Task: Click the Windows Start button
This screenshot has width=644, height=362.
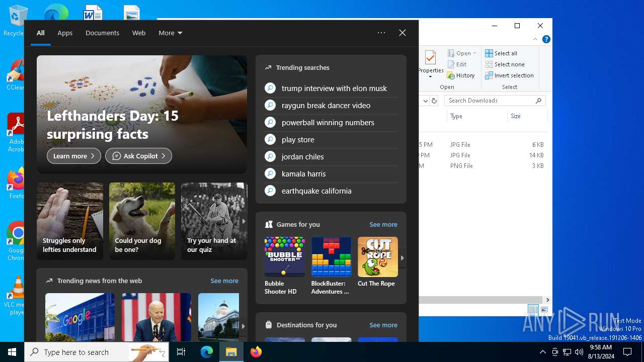Action: pos(12,352)
